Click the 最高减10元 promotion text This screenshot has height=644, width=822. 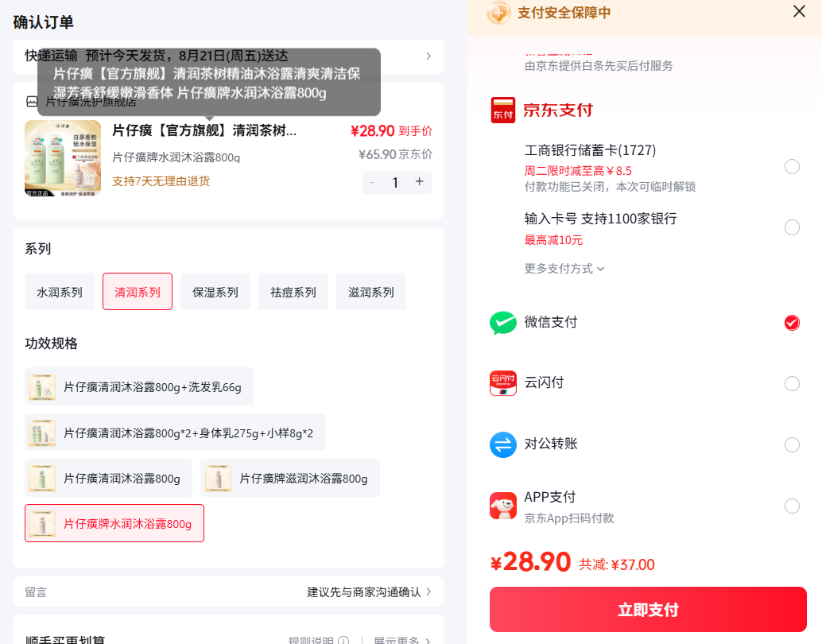(553, 239)
